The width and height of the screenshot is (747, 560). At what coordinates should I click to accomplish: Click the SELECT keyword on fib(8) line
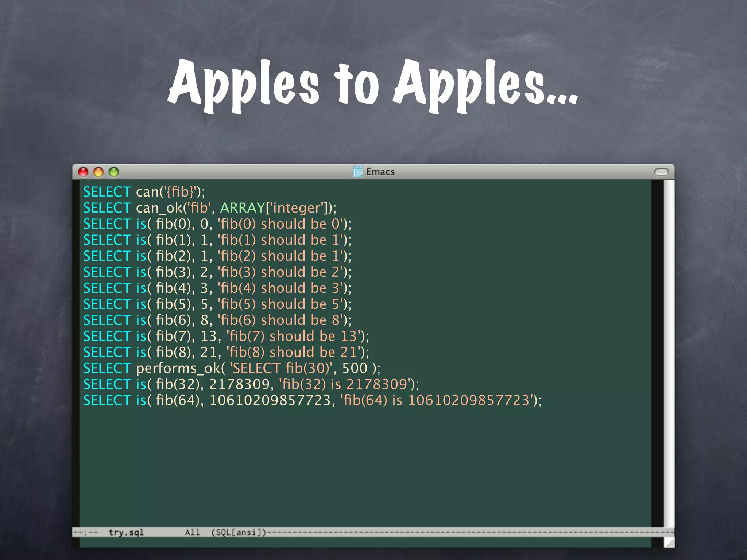tap(107, 352)
